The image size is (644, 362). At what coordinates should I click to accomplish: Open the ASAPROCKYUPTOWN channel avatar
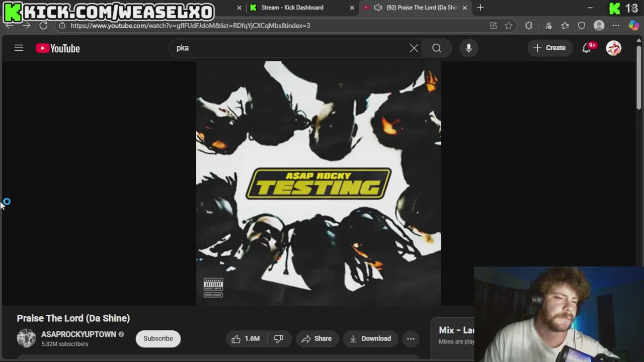pyautogui.click(x=26, y=338)
